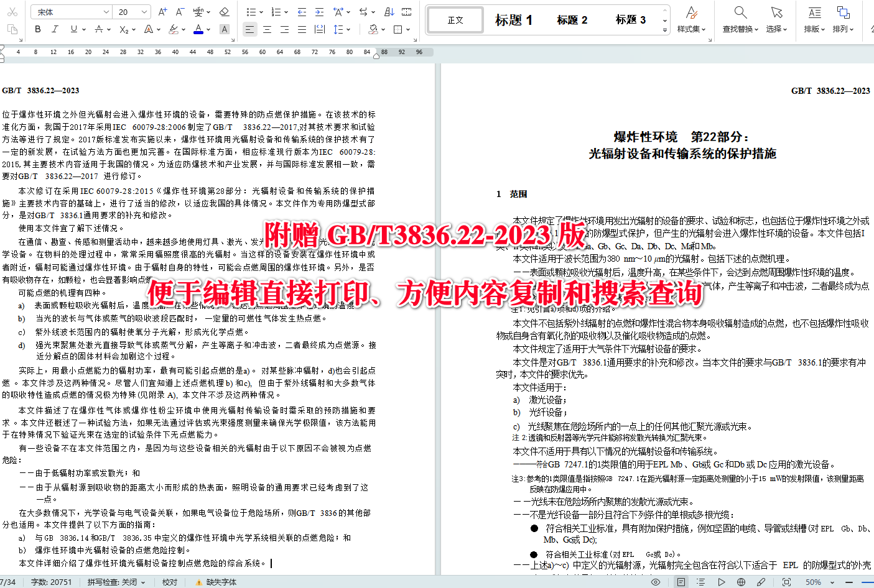This screenshot has height=588, width=874.
Task: Open the 排列 menu
Action: 843,20
